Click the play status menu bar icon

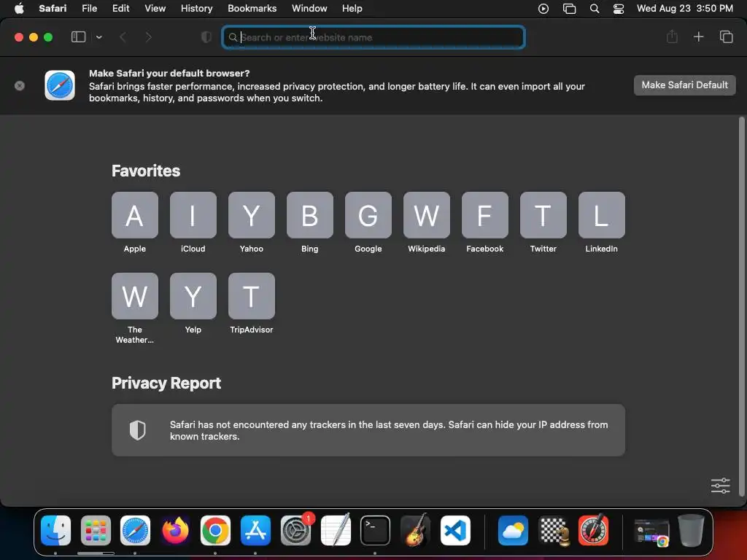543,9
